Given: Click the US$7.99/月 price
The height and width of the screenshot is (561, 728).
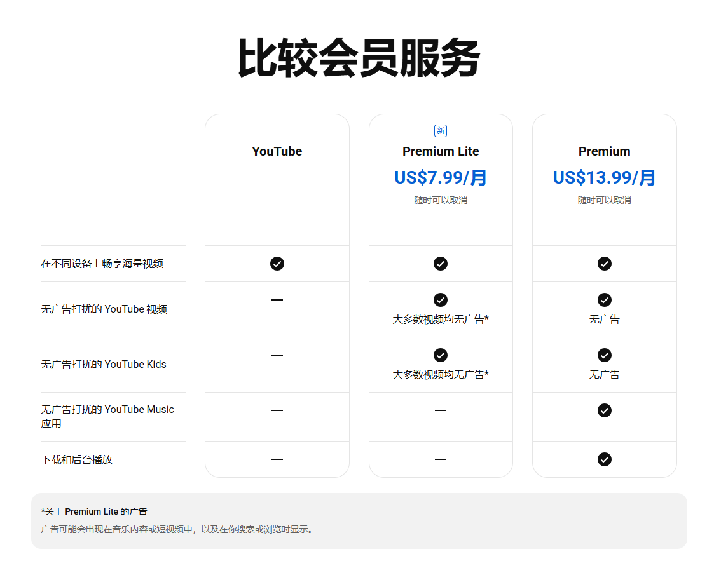Looking at the screenshot, I should pyautogui.click(x=441, y=177).
